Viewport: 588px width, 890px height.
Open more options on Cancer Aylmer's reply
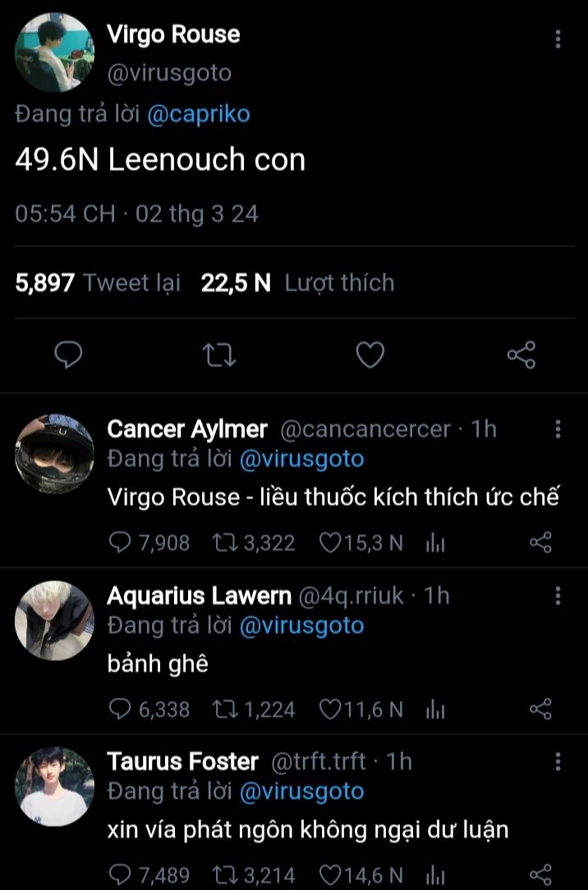(558, 429)
